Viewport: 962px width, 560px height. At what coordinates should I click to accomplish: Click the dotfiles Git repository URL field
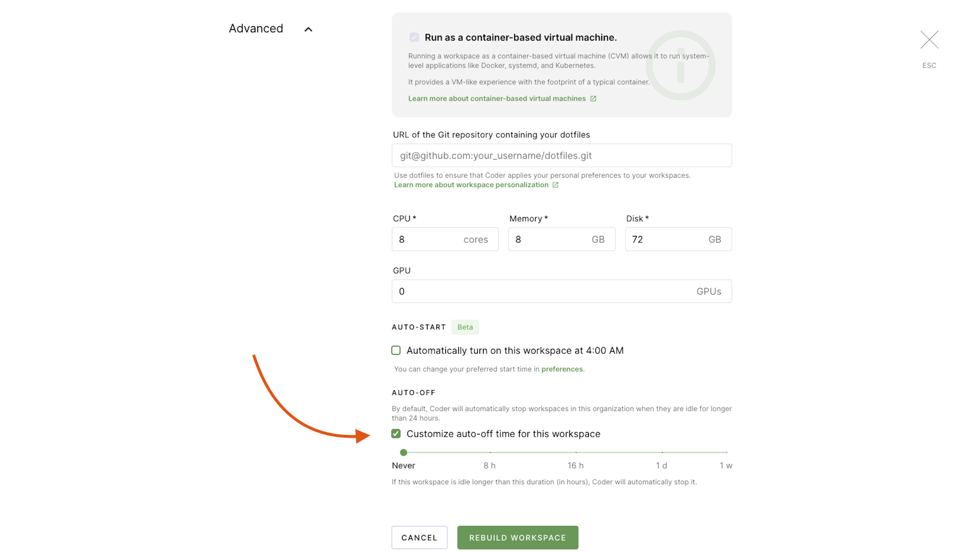click(x=562, y=155)
